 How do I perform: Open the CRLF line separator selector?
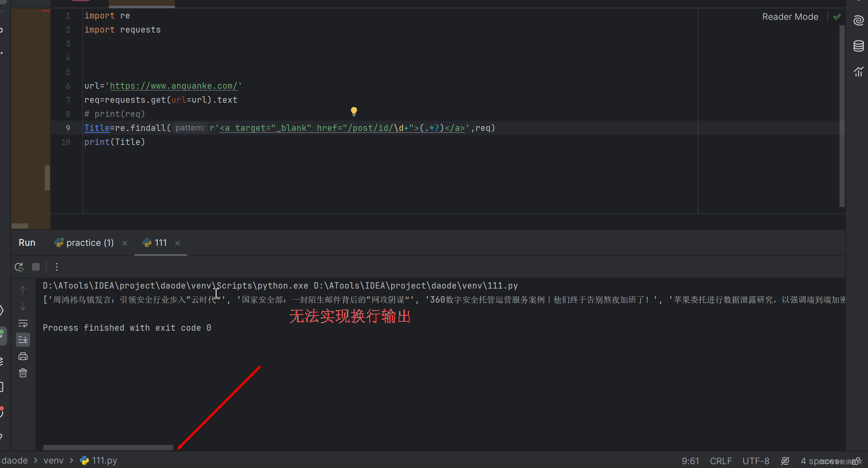click(x=720, y=461)
